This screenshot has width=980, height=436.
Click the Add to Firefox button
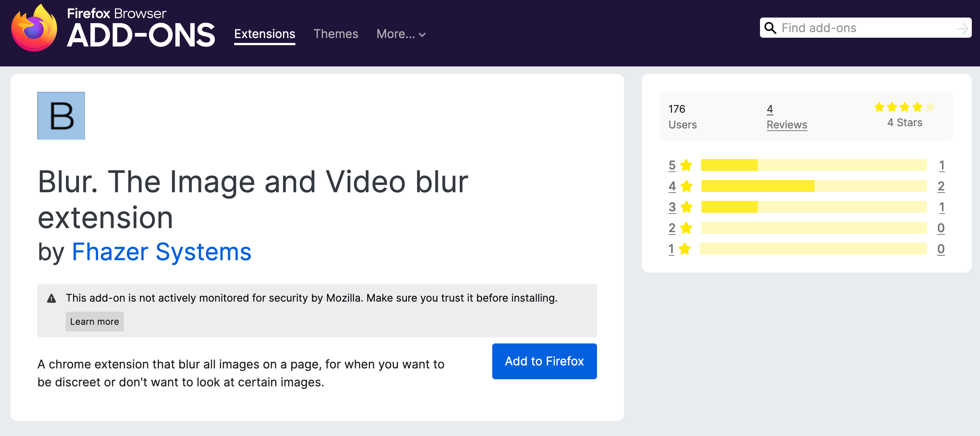544,361
